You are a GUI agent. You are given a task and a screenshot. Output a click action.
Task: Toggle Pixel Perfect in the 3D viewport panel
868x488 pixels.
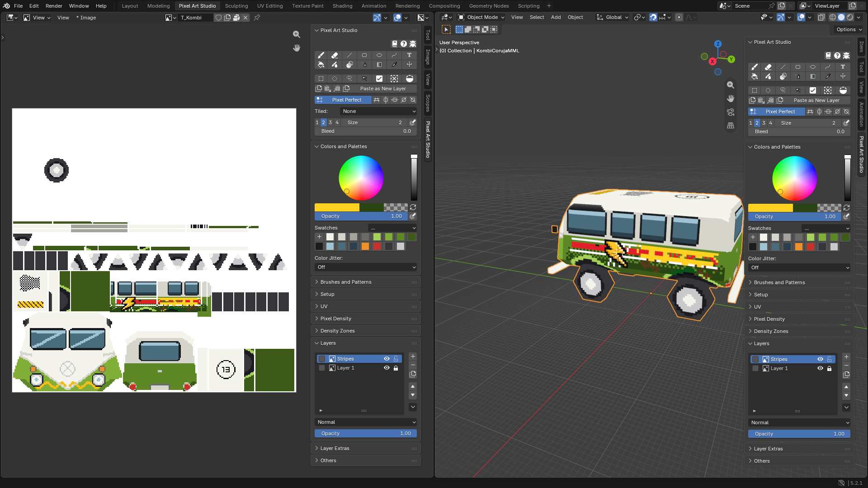point(777,112)
